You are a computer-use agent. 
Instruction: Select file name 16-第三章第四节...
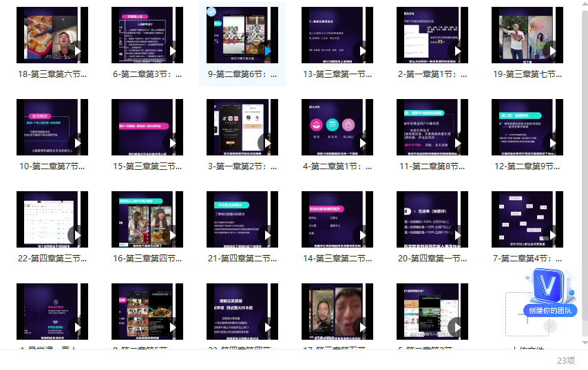(147, 259)
